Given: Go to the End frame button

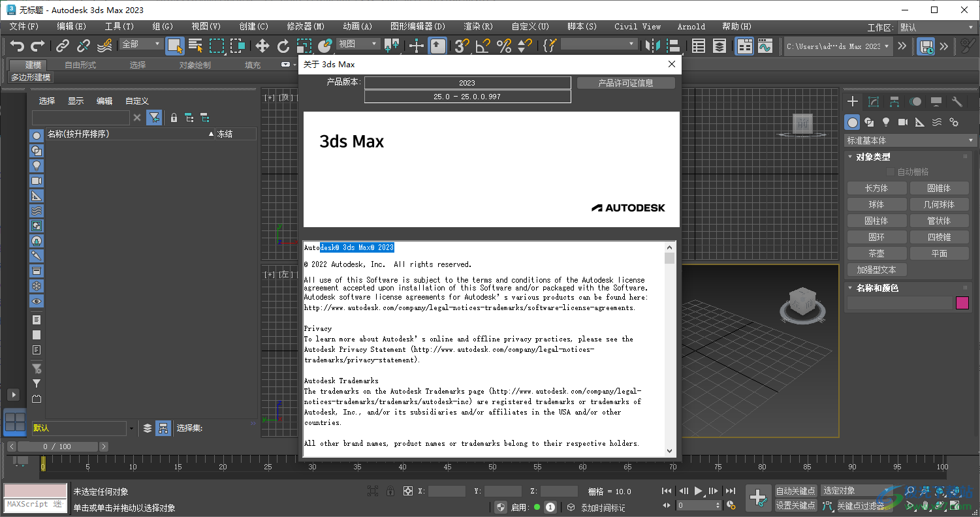Looking at the screenshot, I should pyautogui.click(x=731, y=491).
